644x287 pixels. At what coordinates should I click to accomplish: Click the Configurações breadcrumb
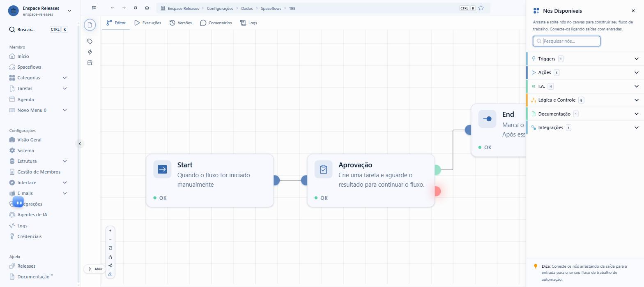(220, 8)
